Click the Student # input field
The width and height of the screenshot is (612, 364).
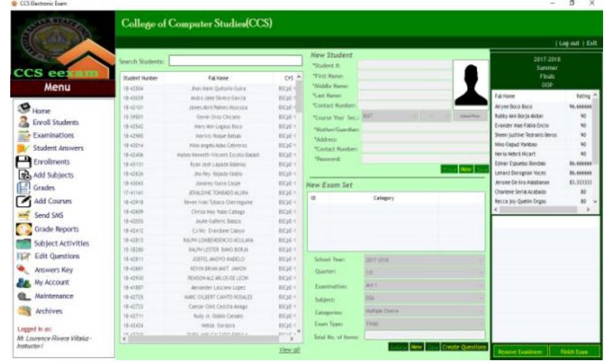pos(405,65)
